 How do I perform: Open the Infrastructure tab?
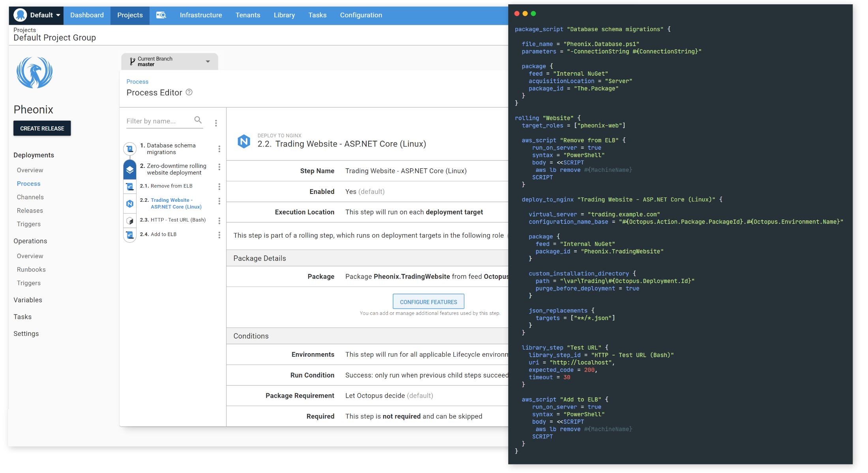coord(201,15)
